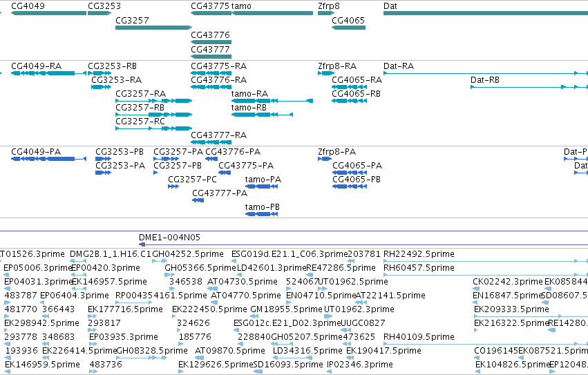
Task: Open EST LD34316.5prime
Action: (307, 352)
